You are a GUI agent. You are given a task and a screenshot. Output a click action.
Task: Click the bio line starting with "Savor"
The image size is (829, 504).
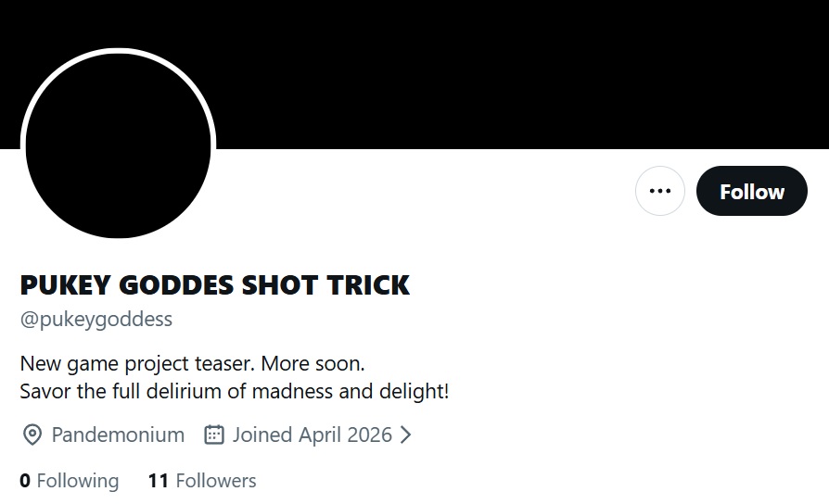234,391
